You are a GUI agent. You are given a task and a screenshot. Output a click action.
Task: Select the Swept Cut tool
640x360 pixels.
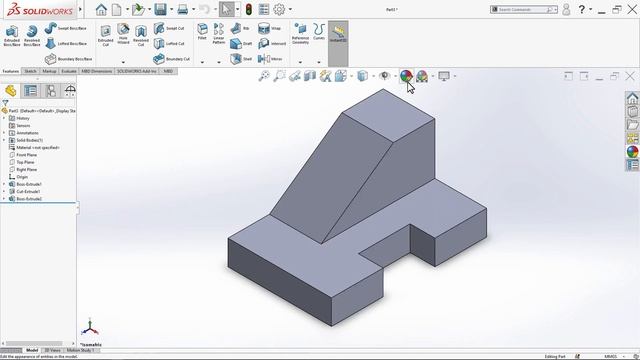pos(169,28)
